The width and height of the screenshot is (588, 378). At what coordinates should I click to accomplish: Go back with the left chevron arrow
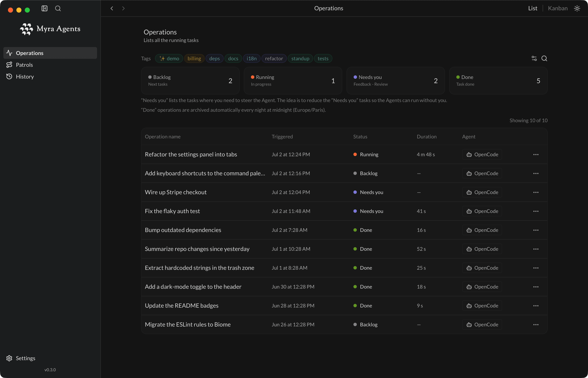(x=112, y=8)
